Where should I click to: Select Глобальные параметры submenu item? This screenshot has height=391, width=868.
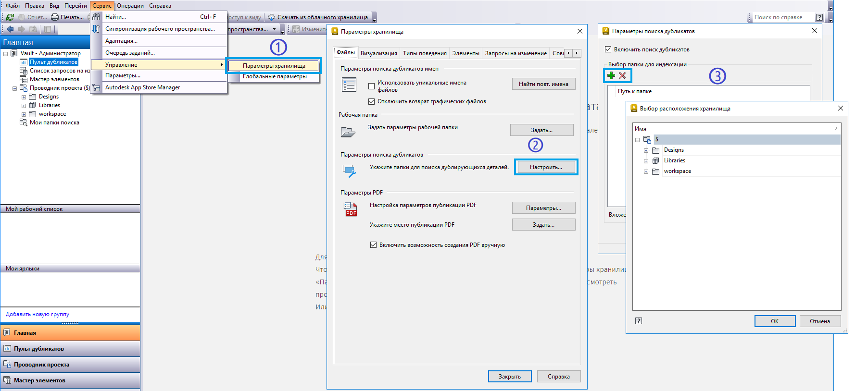tap(274, 76)
